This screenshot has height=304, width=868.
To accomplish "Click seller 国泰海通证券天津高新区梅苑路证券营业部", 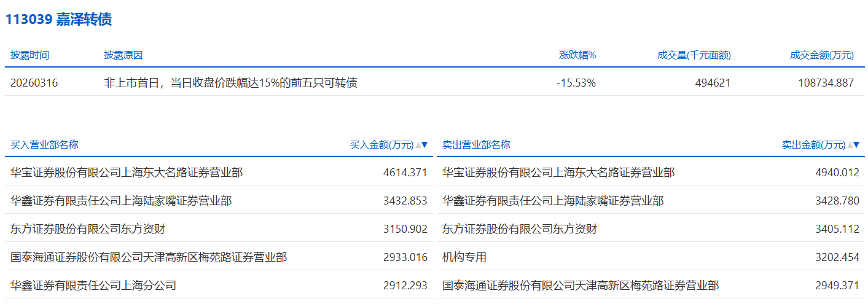I will click(x=581, y=286).
